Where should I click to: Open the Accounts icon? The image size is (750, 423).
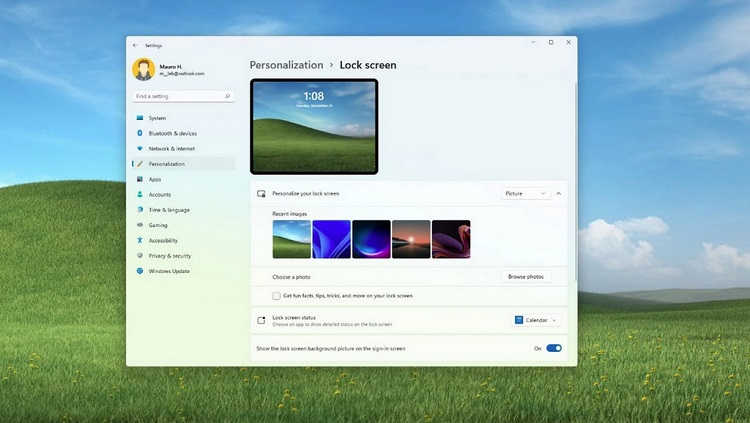140,194
